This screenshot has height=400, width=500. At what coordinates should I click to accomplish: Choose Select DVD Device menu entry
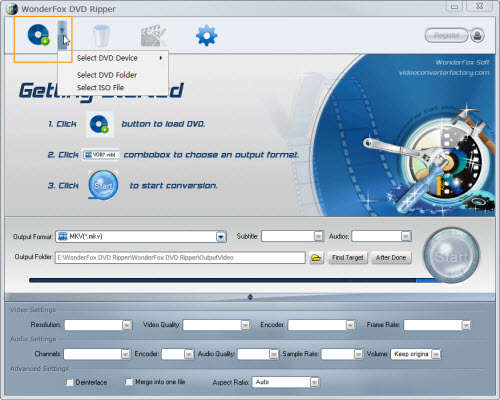[x=113, y=58]
